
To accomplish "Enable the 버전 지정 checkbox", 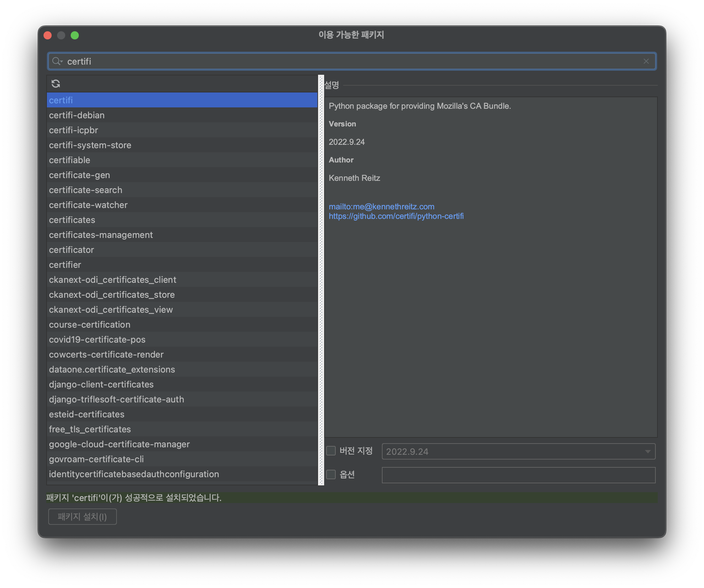I will click(331, 451).
